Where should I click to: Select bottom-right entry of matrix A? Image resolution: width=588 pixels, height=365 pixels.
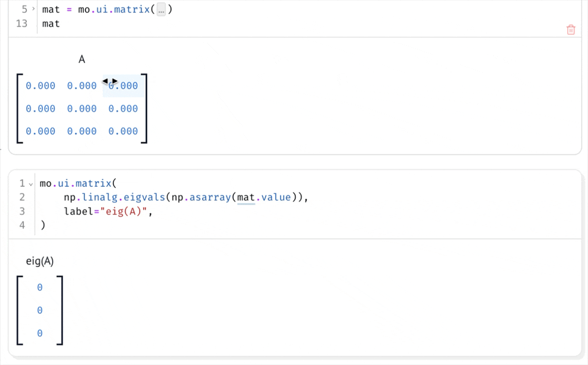click(x=123, y=131)
